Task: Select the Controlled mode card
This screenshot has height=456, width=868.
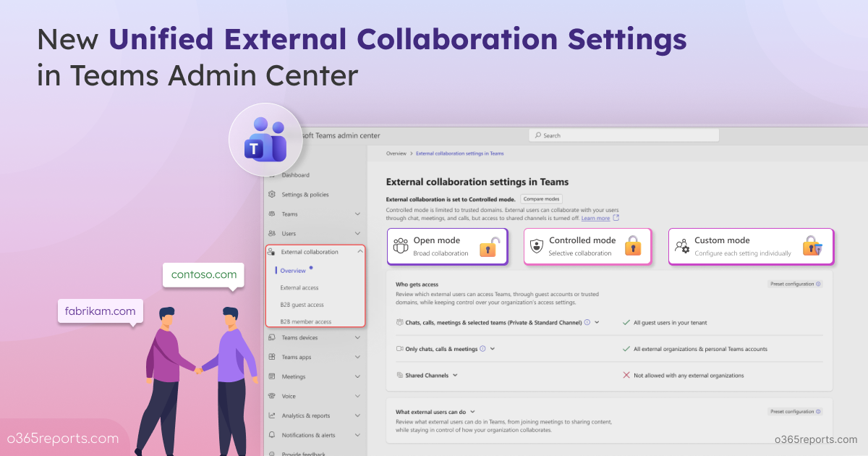Action: [x=587, y=246]
